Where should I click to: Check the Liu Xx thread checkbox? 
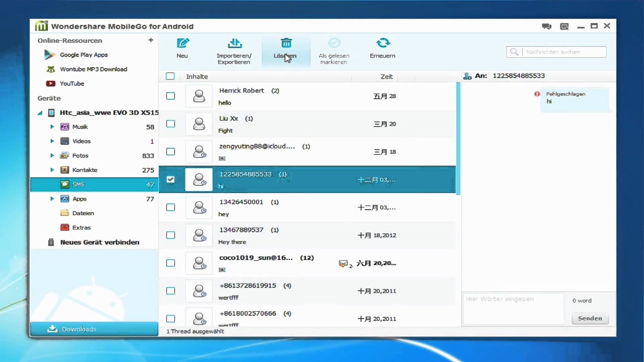[171, 124]
